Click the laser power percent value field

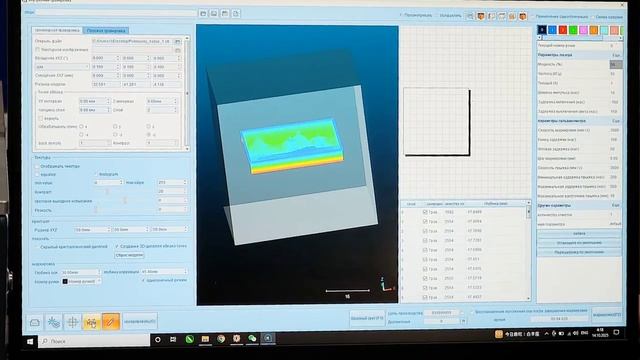pyautogui.click(x=616, y=64)
